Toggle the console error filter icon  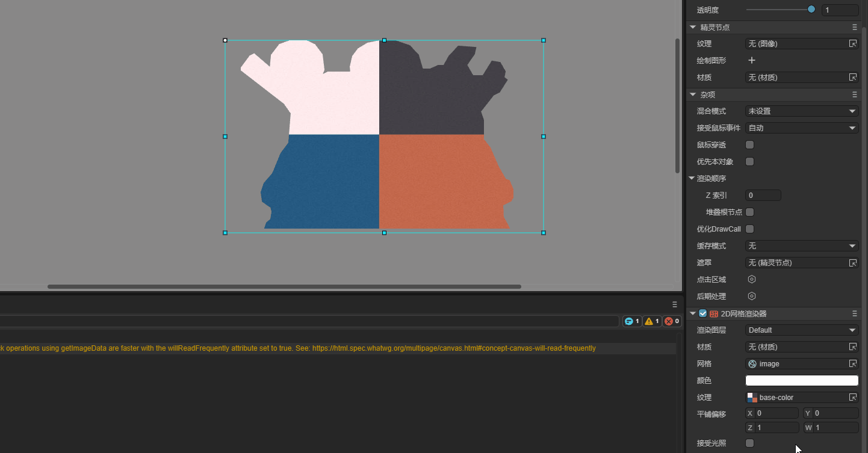coord(671,321)
